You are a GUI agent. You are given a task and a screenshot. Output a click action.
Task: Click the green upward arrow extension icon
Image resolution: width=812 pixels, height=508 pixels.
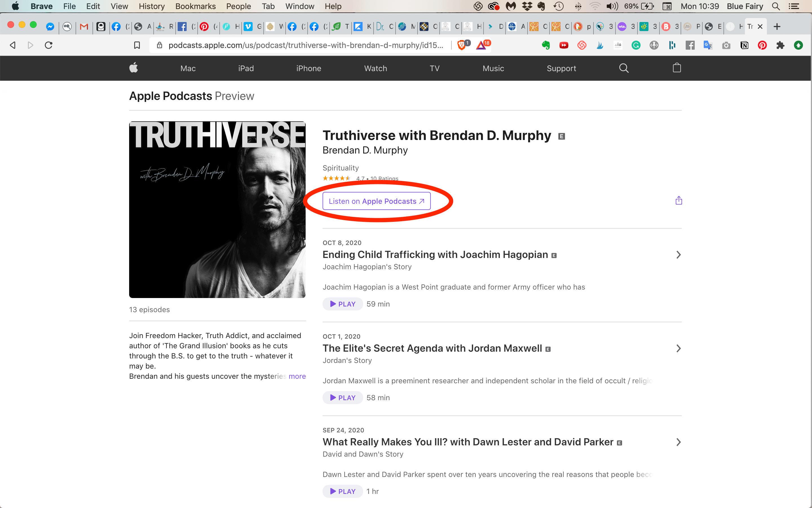(798, 45)
